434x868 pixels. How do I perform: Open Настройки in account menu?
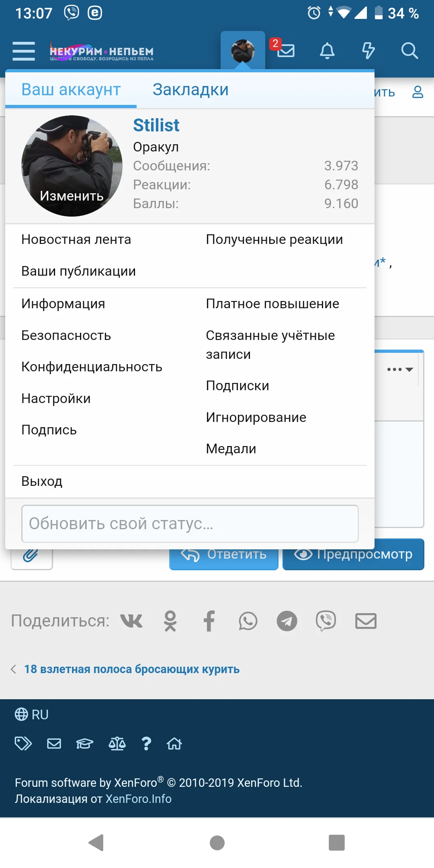click(x=56, y=399)
